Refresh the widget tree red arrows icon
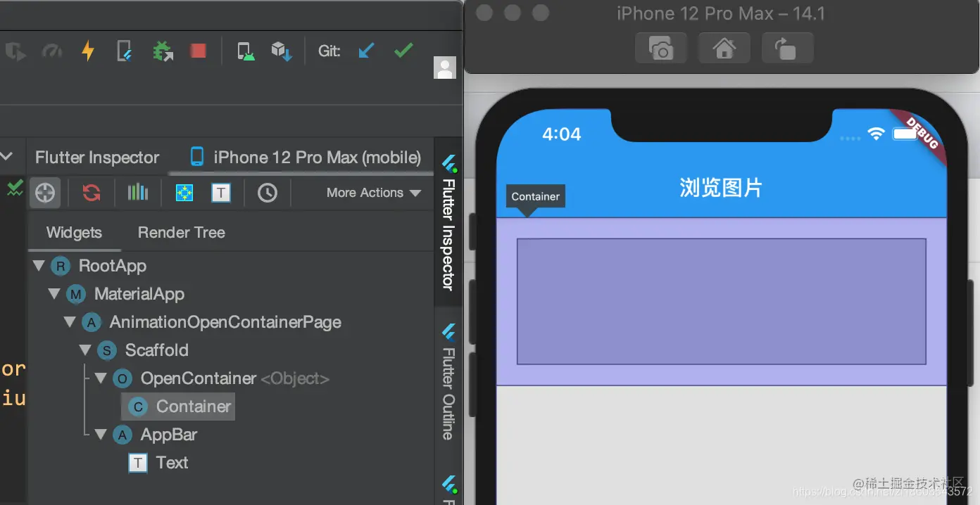The height and width of the screenshot is (505, 980). tap(92, 193)
